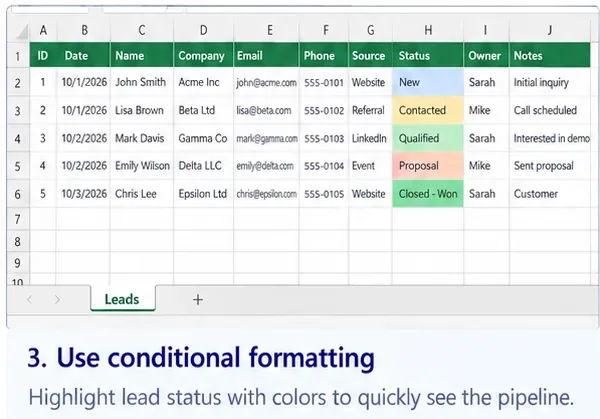Viewport: 600px width, 419px height.
Task: Add a new sheet with the plus icon
Action: [x=197, y=300]
